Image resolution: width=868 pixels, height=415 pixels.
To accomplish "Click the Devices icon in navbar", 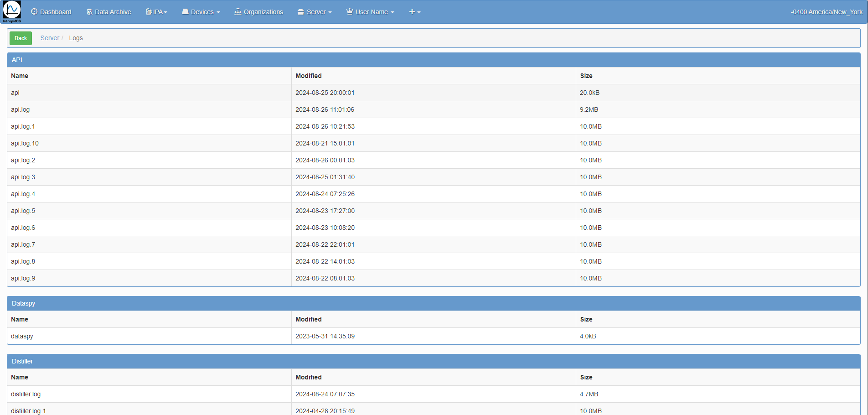I will [x=185, y=12].
